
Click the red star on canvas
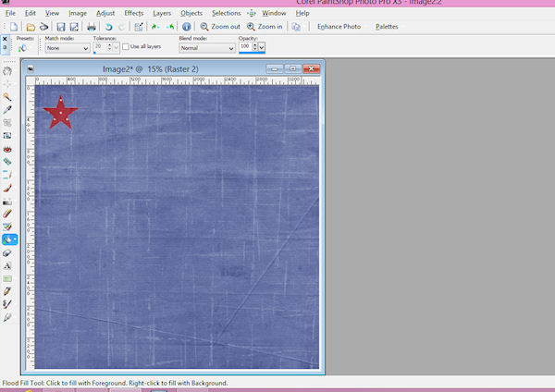[x=60, y=113]
